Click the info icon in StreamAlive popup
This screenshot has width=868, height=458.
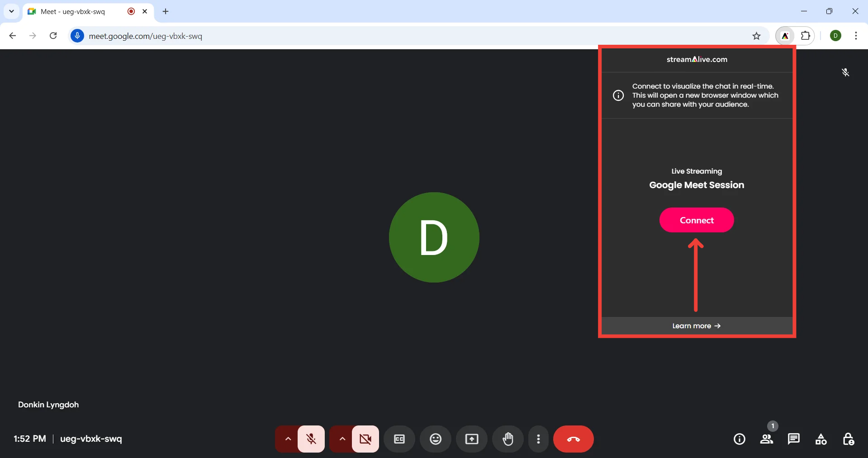pyautogui.click(x=618, y=95)
